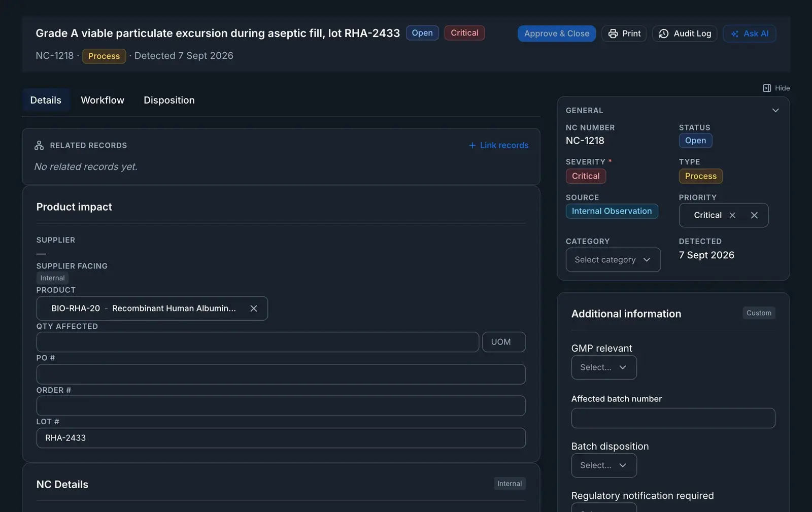Click the Qty Affected input field
The image size is (812, 512).
(x=257, y=342)
